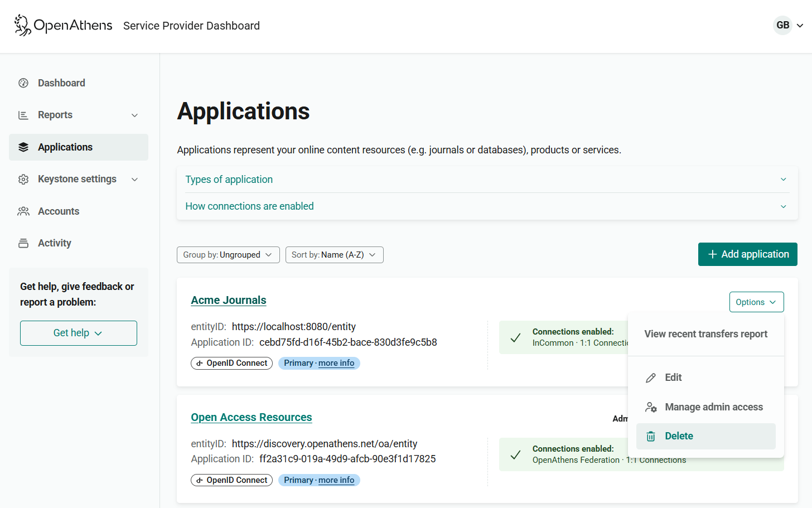
Task: Open Activity page from sidebar
Action: pos(79,243)
